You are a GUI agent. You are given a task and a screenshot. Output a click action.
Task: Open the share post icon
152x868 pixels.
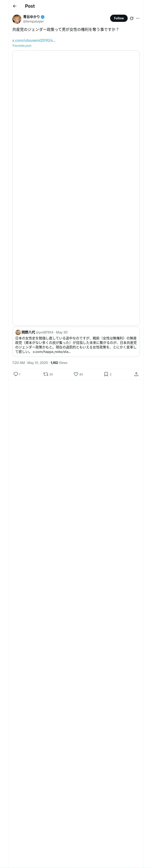coord(136,374)
